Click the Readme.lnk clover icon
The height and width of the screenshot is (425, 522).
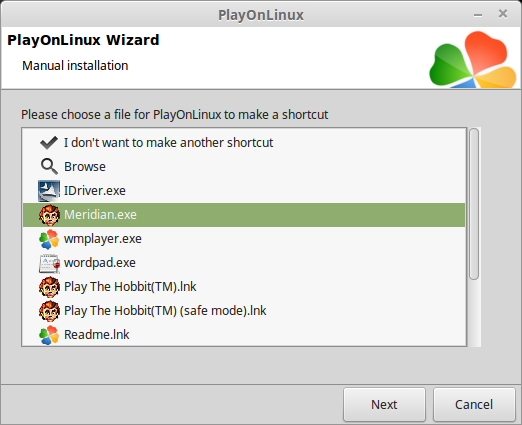pyautogui.click(x=49, y=335)
